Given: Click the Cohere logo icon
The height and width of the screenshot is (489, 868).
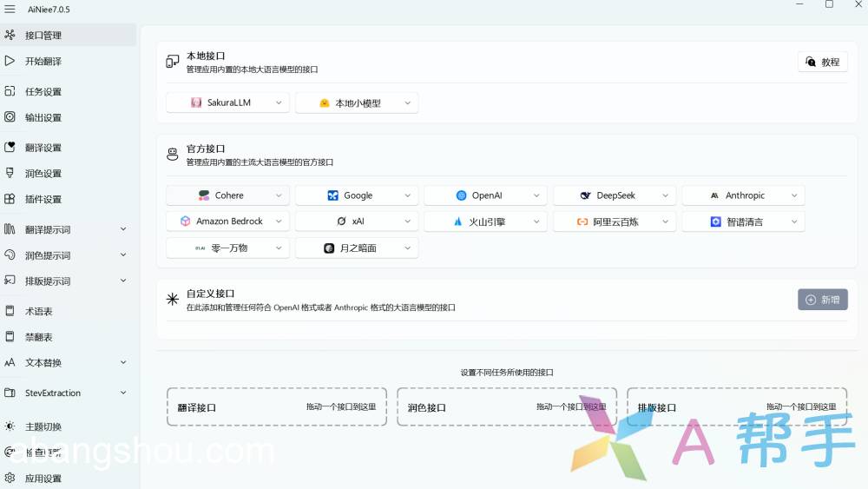Looking at the screenshot, I should [203, 195].
